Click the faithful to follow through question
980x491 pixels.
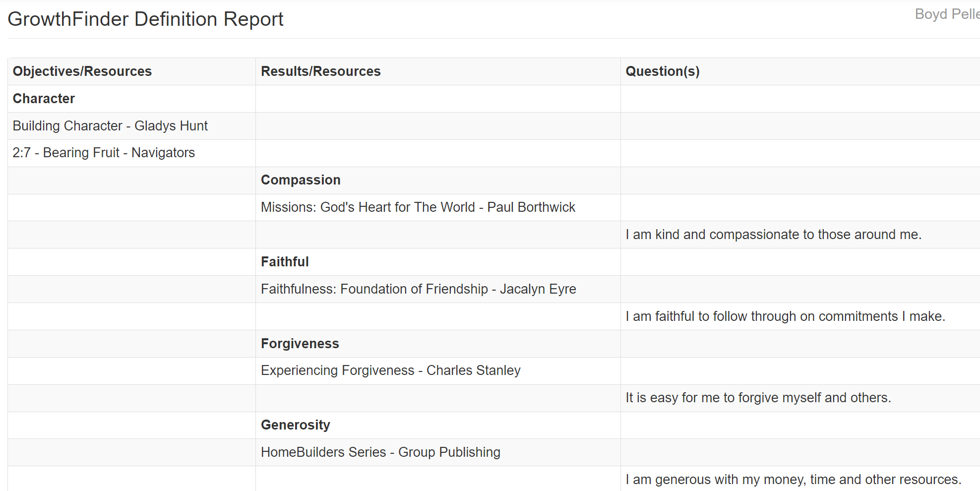click(786, 316)
